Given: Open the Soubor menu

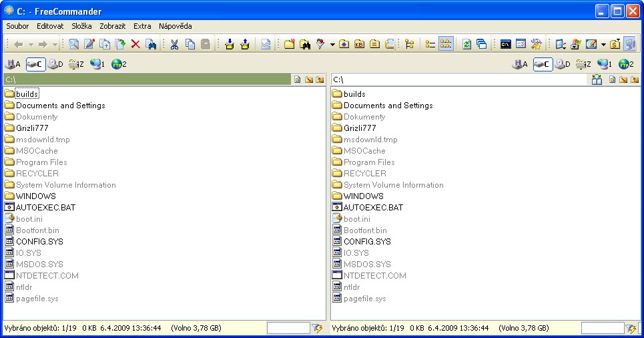Looking at the screenshot, I should click(x=17, y=26).
